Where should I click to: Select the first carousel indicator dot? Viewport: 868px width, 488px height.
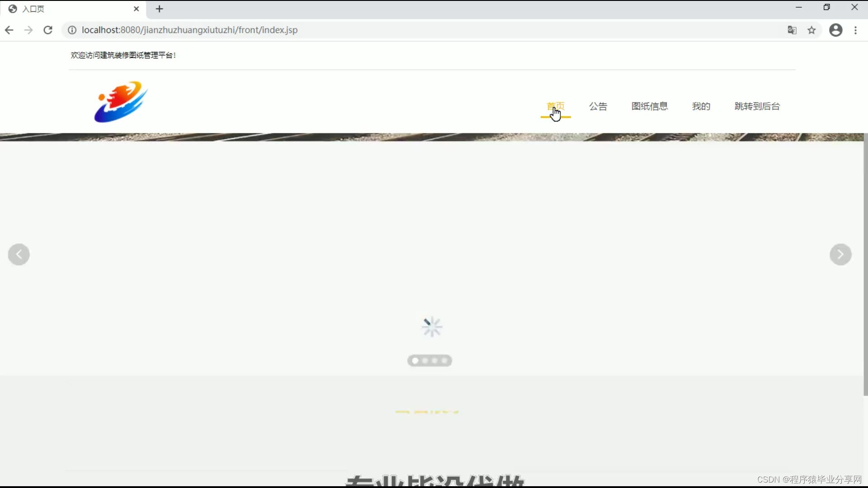415,361
